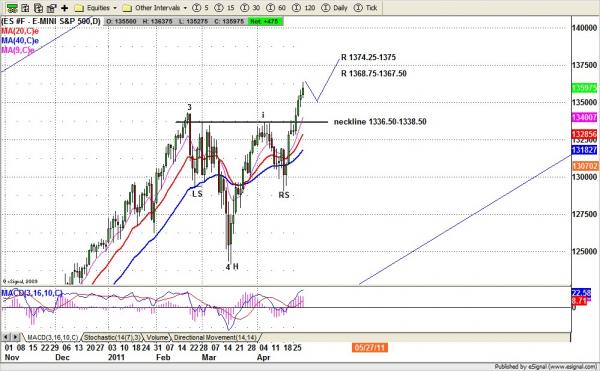Click the Published by eSignal footer text

pos(546,367)
